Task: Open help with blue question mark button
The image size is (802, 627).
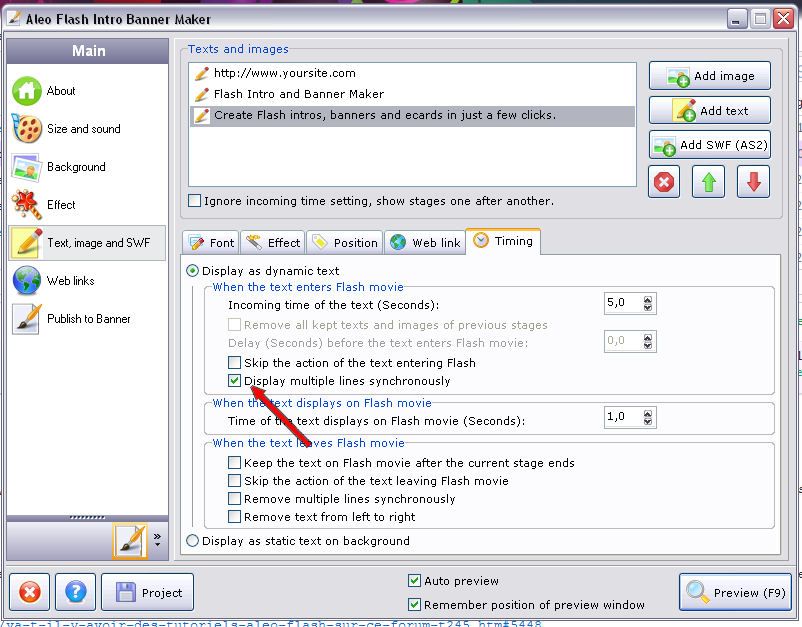Action: (75, 592)
